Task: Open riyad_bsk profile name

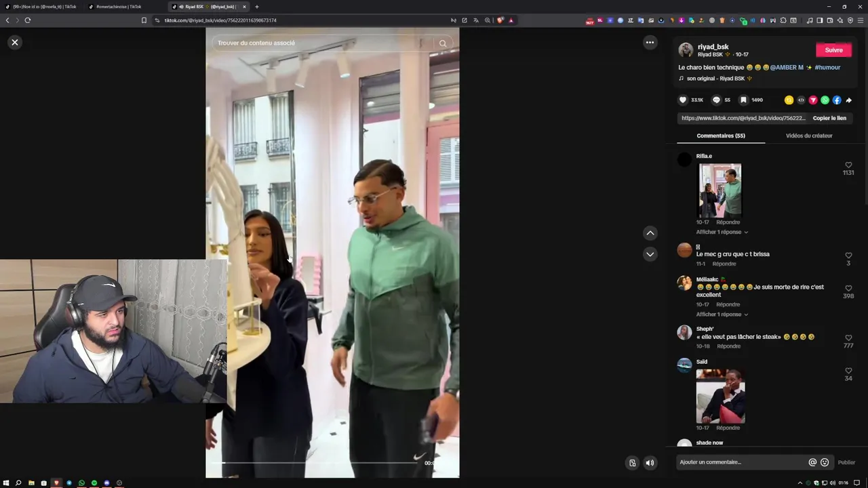Action: [713, 47]
